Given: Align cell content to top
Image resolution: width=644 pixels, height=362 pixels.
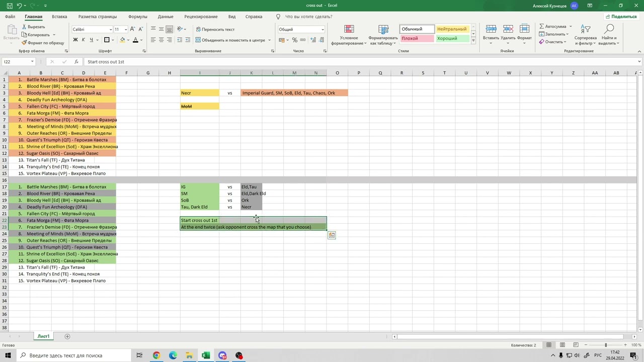Looking at the screenshot, I should point(153,29).
